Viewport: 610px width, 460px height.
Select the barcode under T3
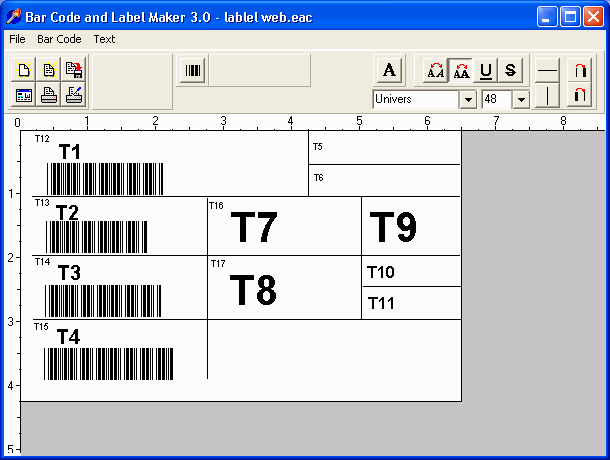click(103, 301)
